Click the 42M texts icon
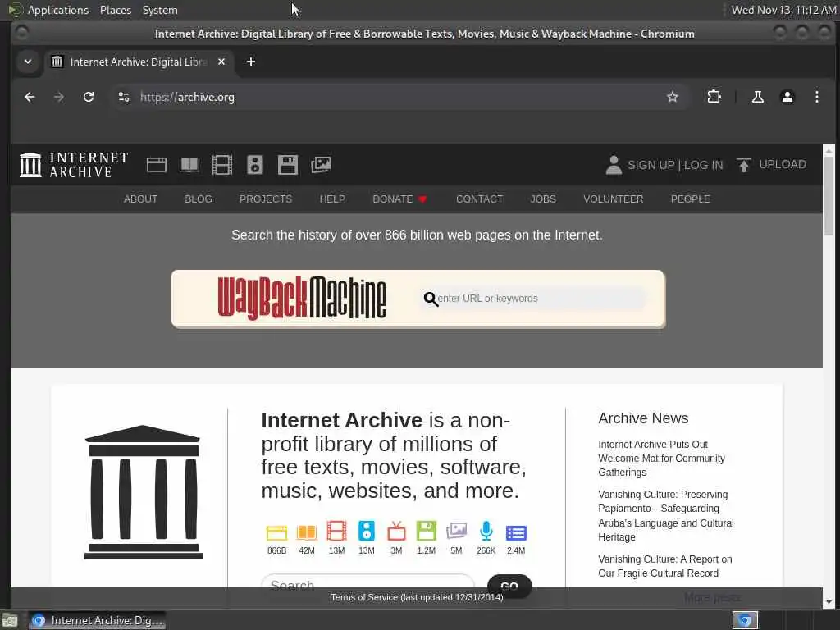Image resolution: width=840 pixels, height=630 pixels. pyautogui.click(x=307, y=532)
